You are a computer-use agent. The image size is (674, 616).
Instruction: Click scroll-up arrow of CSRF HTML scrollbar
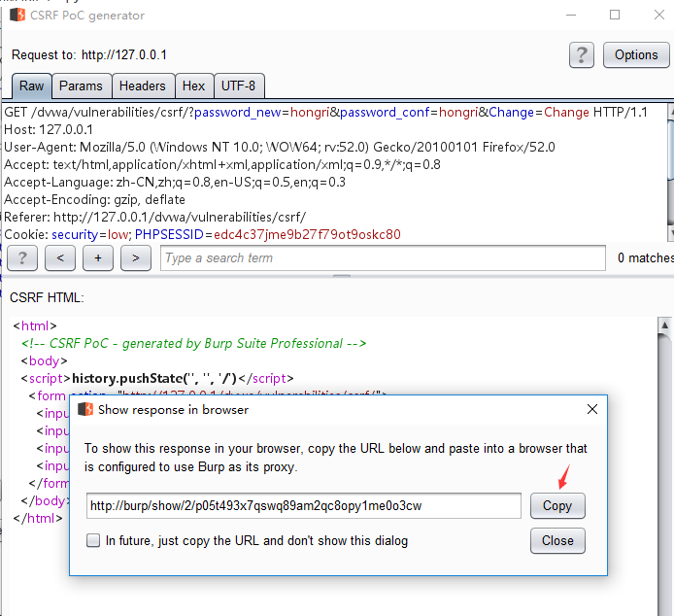[x=664, y=325]
